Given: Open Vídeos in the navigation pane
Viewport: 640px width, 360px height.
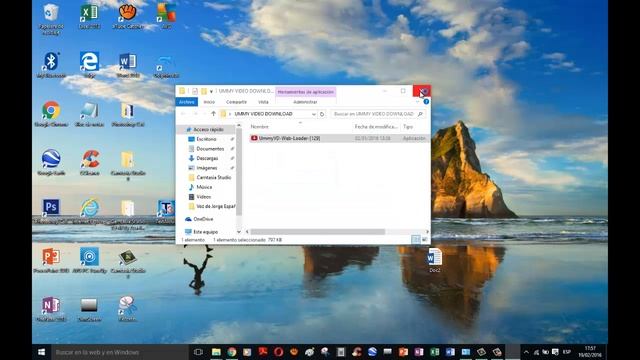Looking at the screenshot, I should click(x=203, y=197).
